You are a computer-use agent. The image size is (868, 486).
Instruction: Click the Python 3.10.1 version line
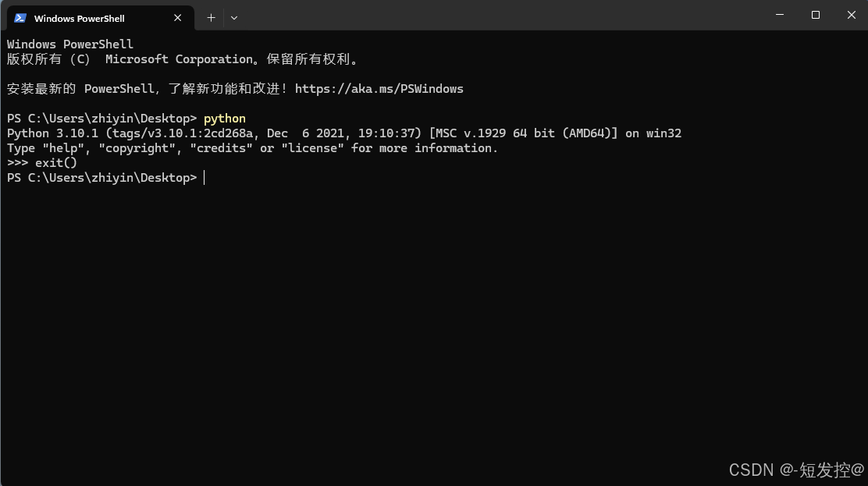[x=343, y=133]
